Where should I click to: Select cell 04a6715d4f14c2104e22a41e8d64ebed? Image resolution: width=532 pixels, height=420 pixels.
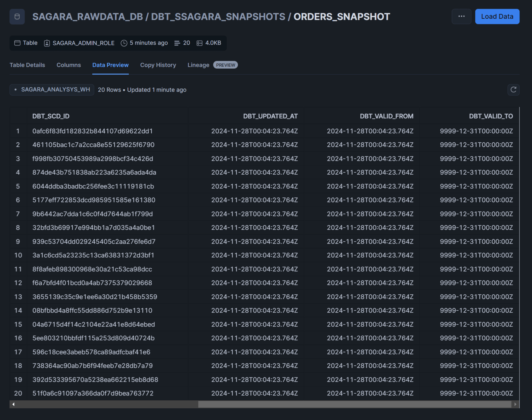(x=107, y=324)
